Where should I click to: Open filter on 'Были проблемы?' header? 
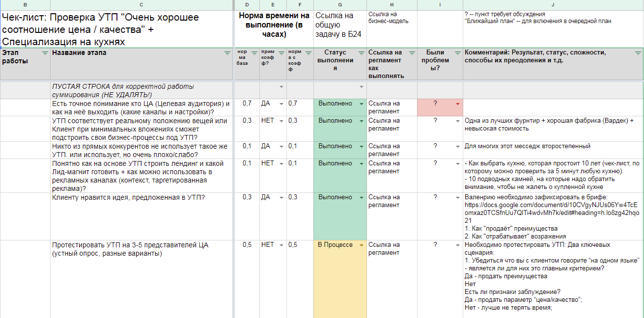(458, 53)
